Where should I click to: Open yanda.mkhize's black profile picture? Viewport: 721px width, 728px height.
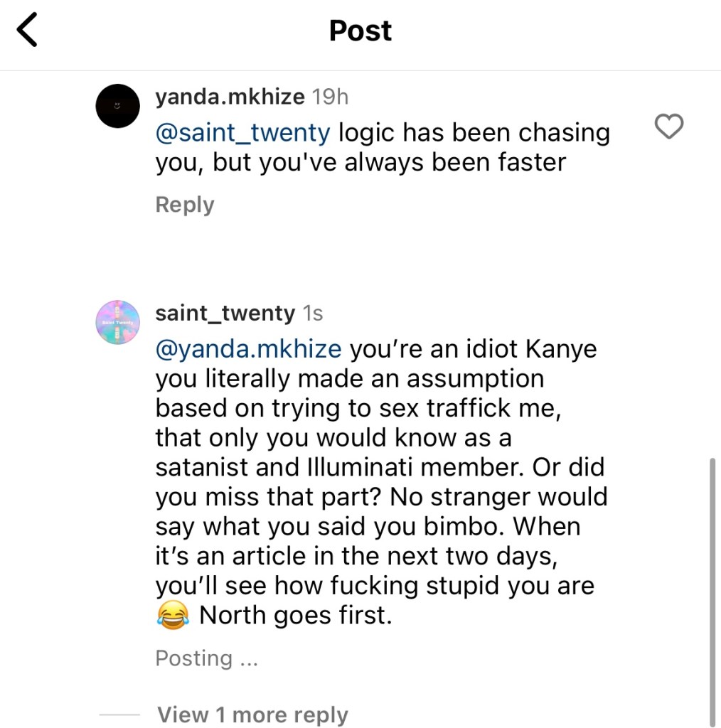point(117,106)
